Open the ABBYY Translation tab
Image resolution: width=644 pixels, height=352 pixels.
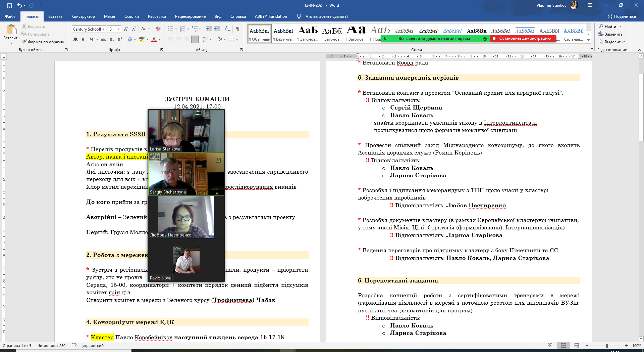pos(271,16)
